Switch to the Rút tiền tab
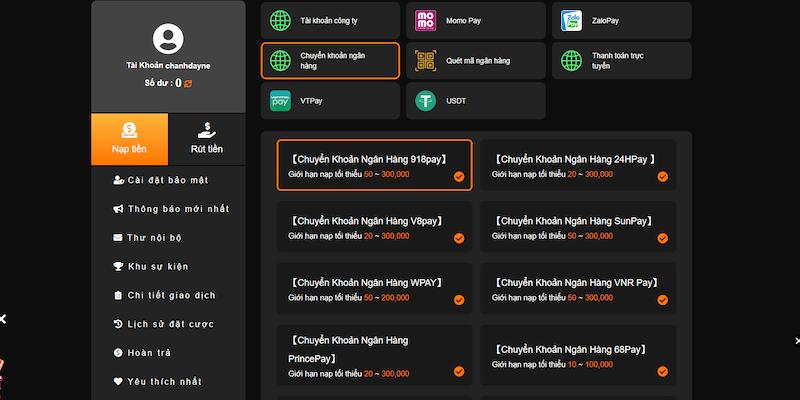The height and width of the screenshot is (400, 800). pos(207,139)
